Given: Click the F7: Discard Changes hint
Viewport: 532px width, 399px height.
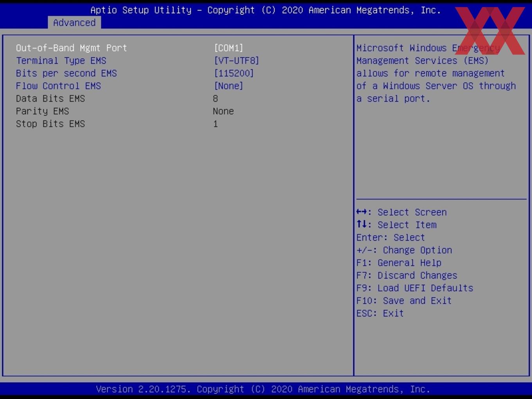Looking at the screenshot, I should point(406,275).
